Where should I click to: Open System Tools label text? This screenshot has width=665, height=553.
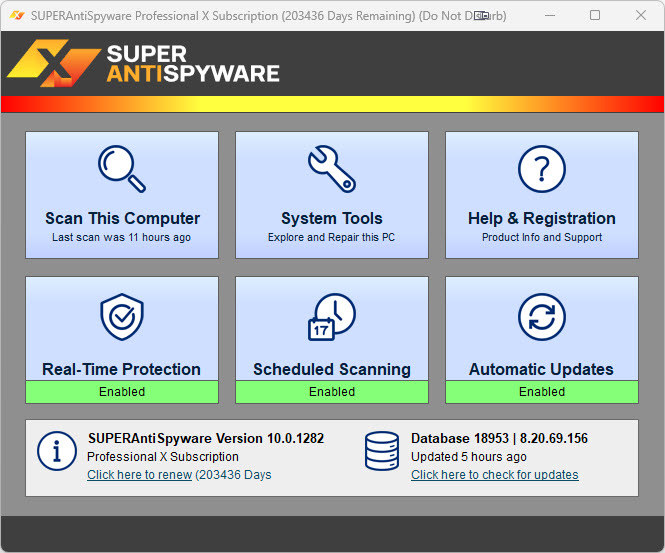[x=331, y=218]
